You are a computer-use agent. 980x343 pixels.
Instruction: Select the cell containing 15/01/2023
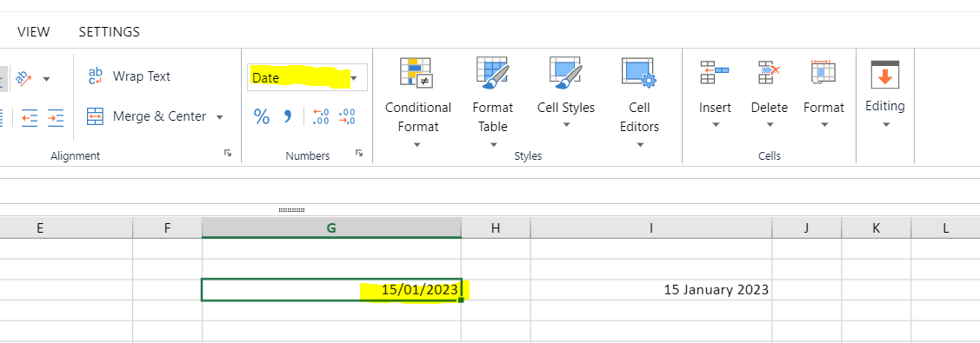[x=331, y=290]
